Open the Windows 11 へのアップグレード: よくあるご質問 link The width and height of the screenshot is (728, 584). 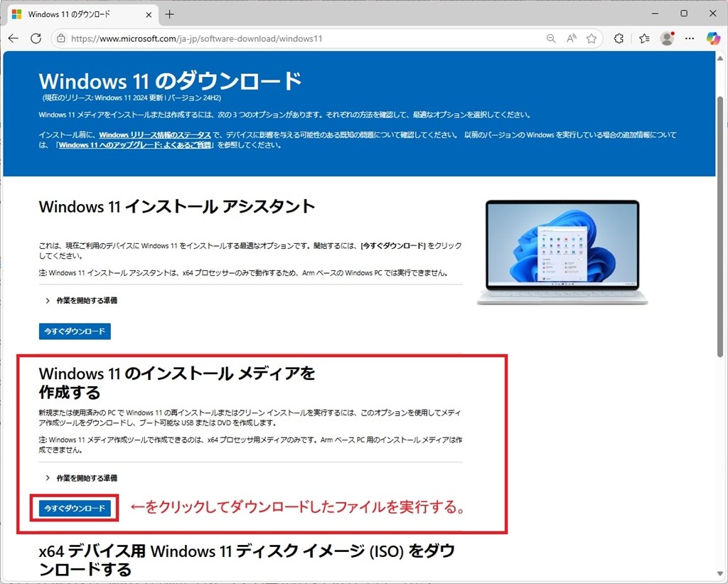click(x=134, y=145)
